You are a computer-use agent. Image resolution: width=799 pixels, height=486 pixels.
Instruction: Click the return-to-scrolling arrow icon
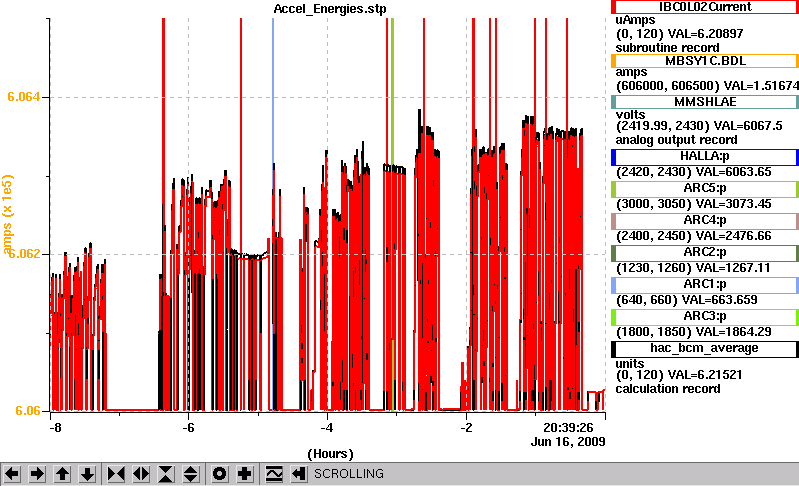[x=299, y=474]
